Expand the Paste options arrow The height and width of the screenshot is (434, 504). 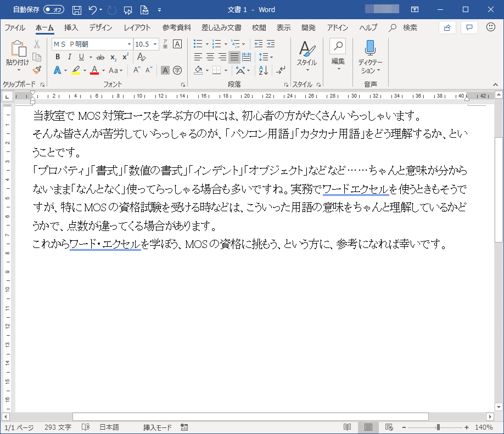pos(19,70)
